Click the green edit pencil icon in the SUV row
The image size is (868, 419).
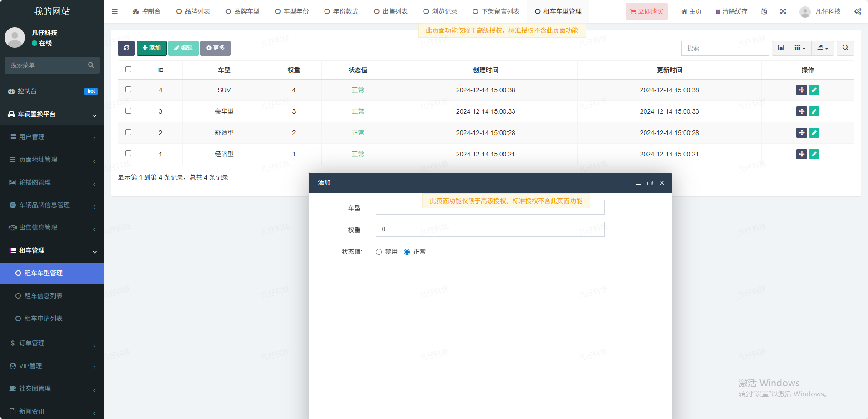point(814,90)
